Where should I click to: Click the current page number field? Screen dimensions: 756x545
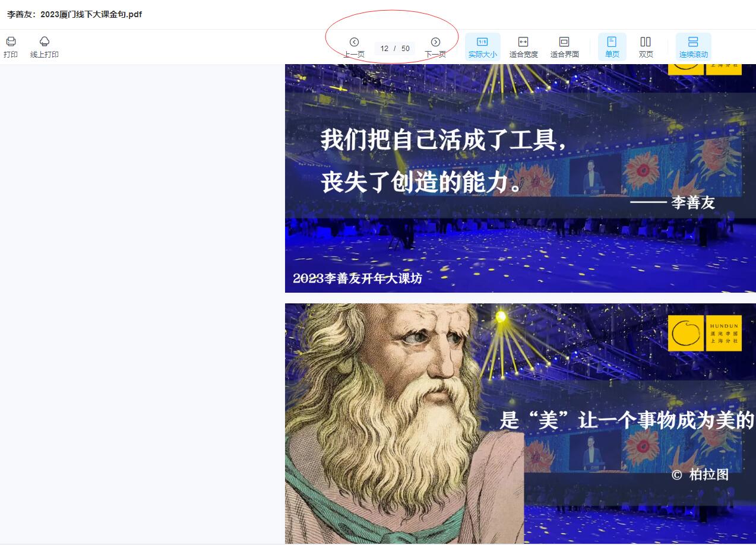[x=384, y=49]
